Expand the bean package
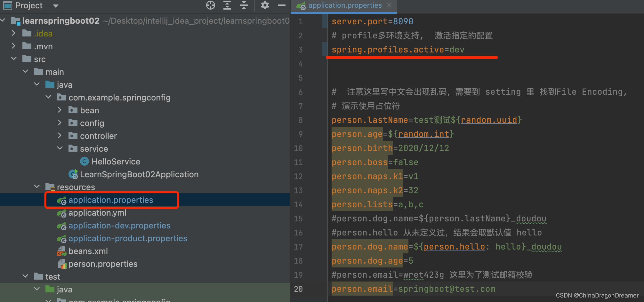Image resolution: width=644 pixels, height=302 pixels. [60, 110]
